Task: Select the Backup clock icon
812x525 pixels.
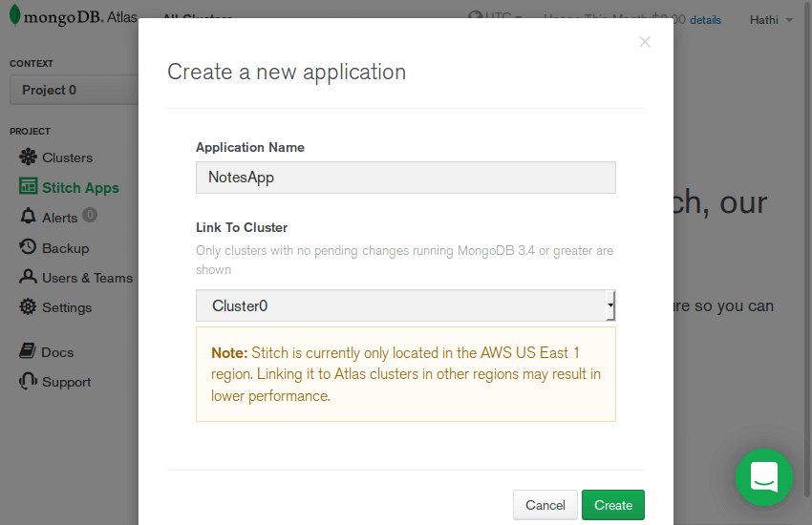Action: tap(28, 247)
